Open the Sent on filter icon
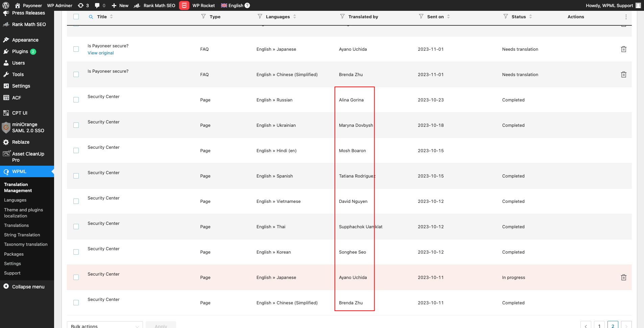 click(421, 16)
